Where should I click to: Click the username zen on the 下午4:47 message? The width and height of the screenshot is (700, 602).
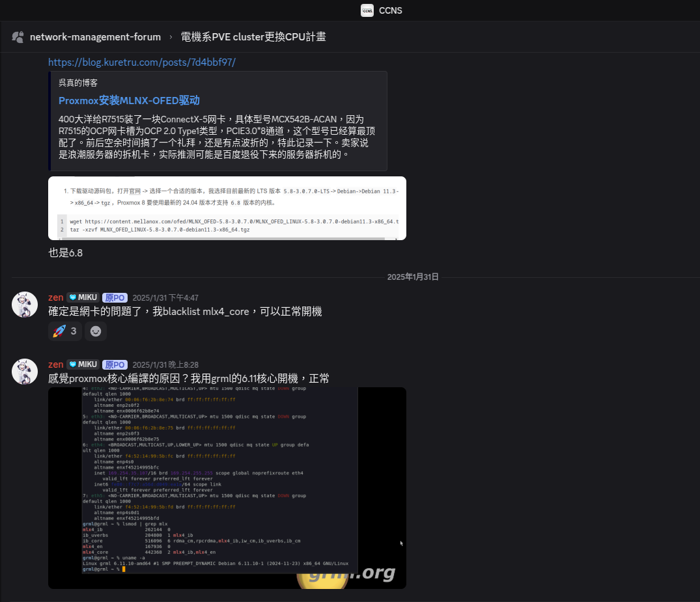coord(56,297)
